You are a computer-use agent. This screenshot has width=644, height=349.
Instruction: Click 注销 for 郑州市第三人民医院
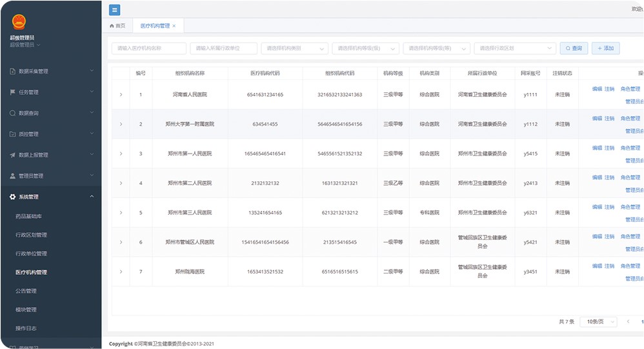pyautogui.click(x=610, y=207)
